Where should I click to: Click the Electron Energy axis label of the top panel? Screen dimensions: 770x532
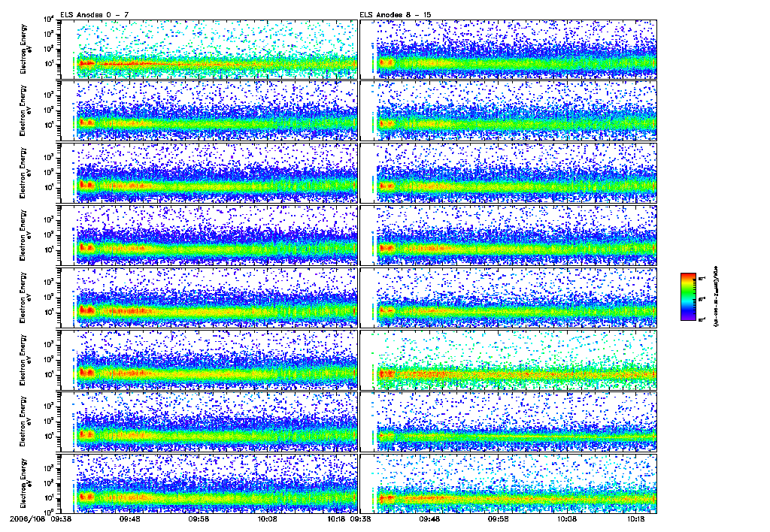pyautogui.click(x=26, y=49)
